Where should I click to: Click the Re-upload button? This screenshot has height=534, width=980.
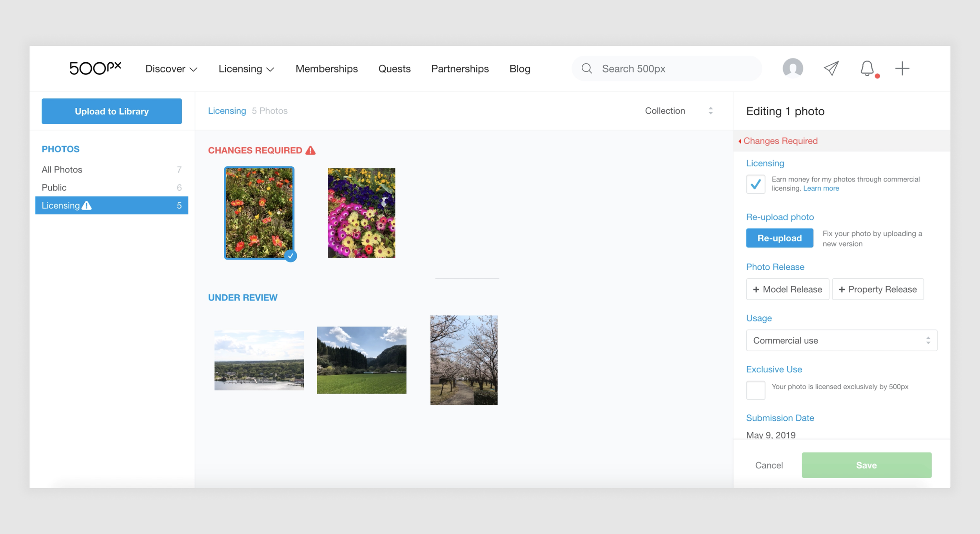[x=779, y=238]
